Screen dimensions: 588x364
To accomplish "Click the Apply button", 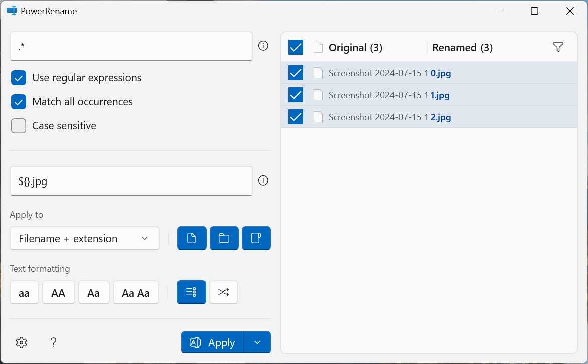I will click(x=213, y=342).
